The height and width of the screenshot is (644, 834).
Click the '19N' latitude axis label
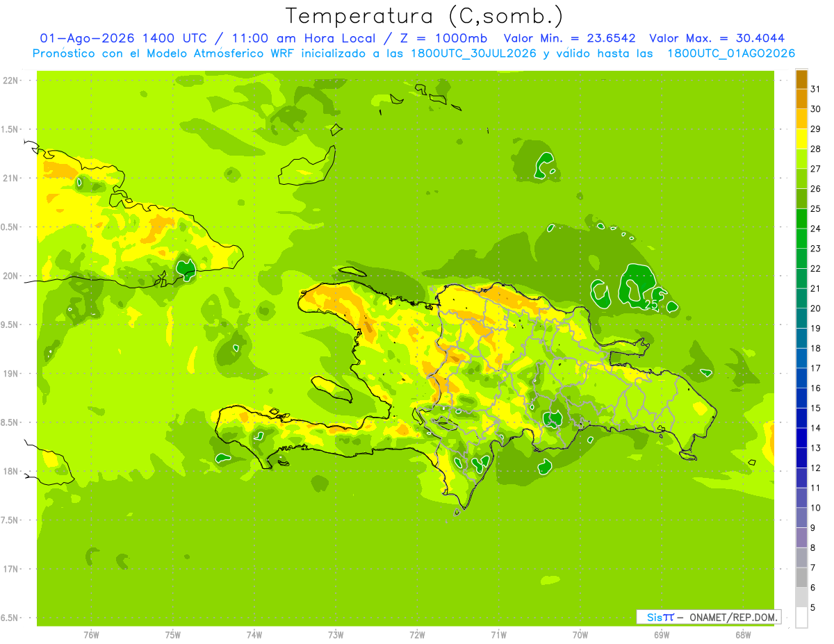(x=10, y=374)
